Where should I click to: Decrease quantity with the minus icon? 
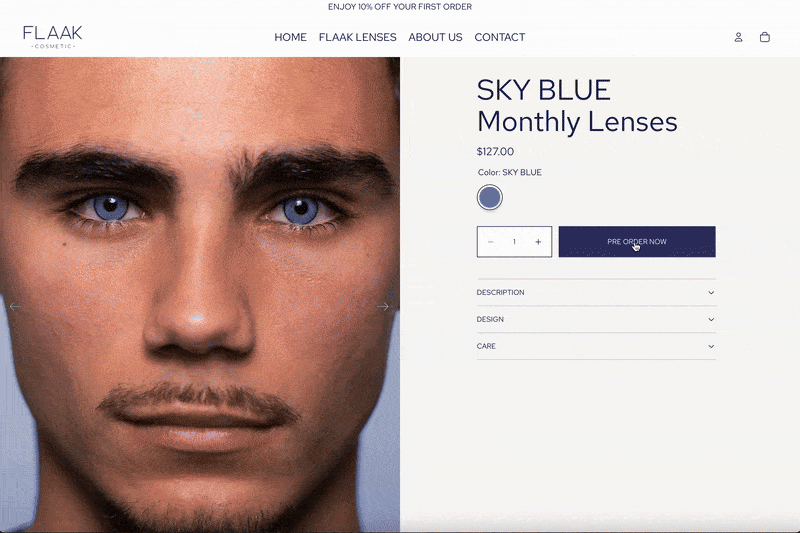pos(490,242)
